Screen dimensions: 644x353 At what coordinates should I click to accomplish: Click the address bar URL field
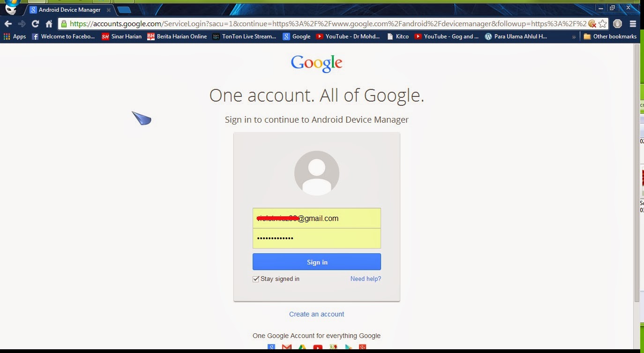(x=328, y=24)
